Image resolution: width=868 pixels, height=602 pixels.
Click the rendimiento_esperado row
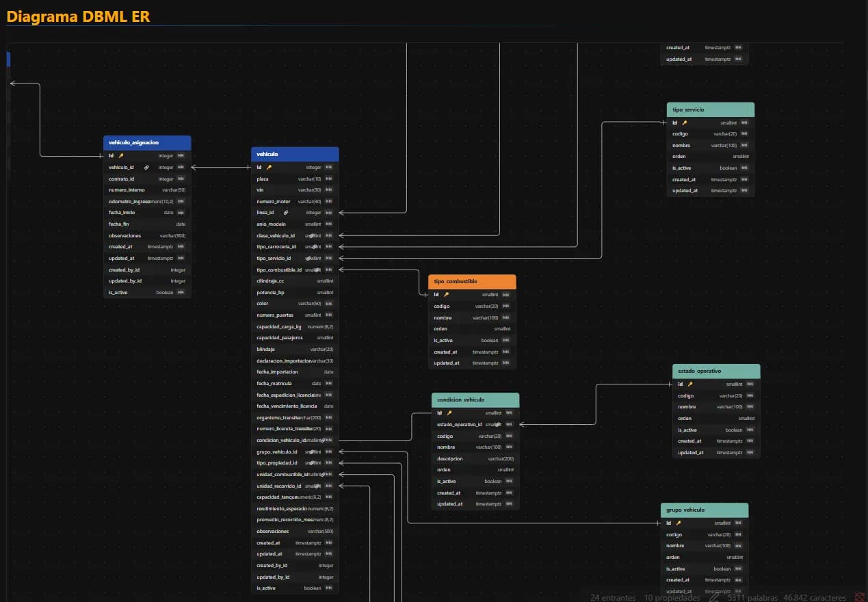tap(295, 508)
